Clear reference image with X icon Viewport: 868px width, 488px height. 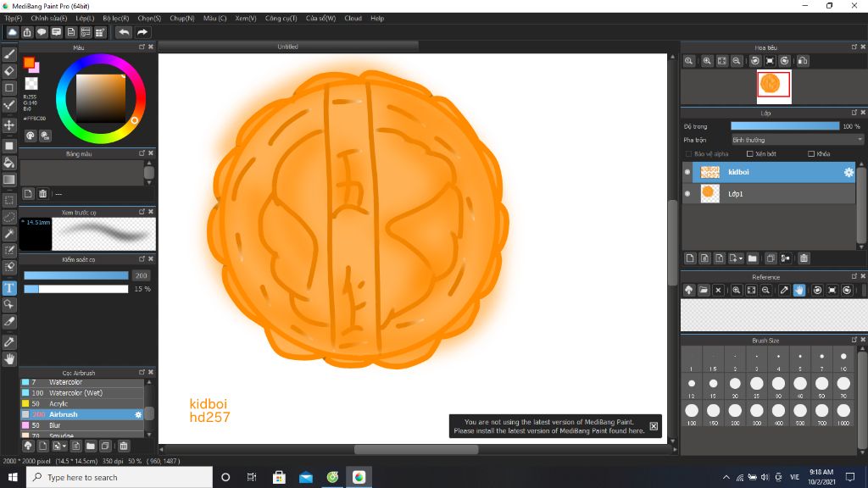point(718,290)
